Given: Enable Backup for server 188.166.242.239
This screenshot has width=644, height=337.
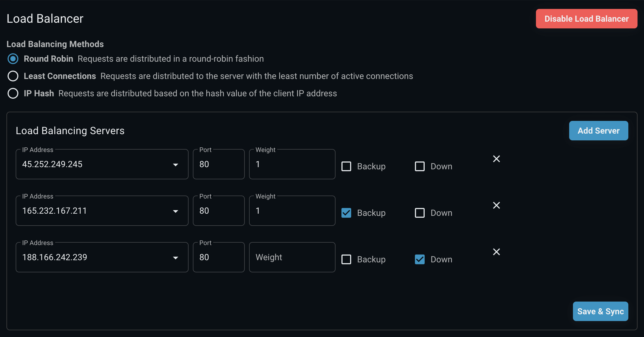Looking at the screenshot, I should pyautogui.click(x=346, y=259).
